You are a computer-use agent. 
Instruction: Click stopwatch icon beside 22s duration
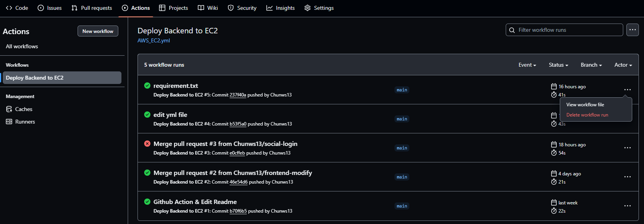pyautogui.click(x=554, y=211)
